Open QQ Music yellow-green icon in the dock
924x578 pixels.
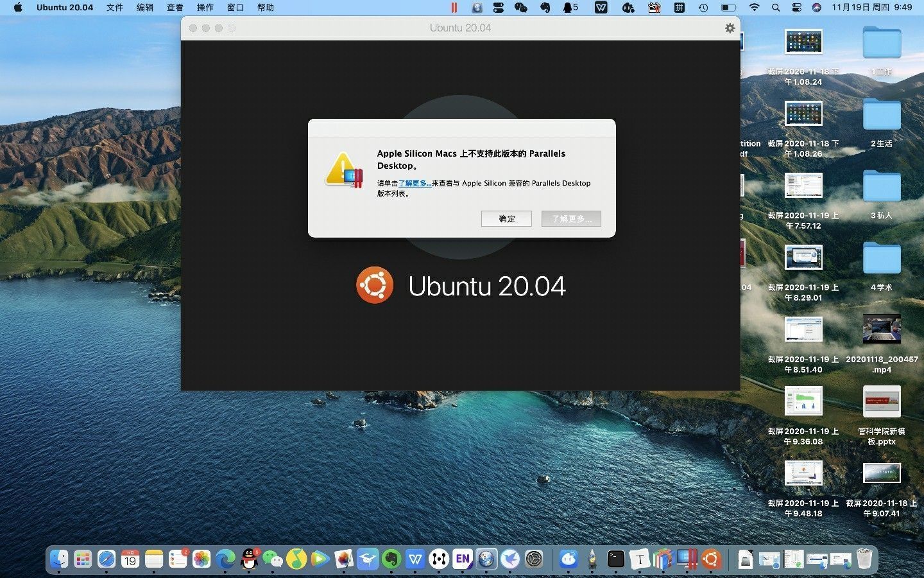coord(296,559)
